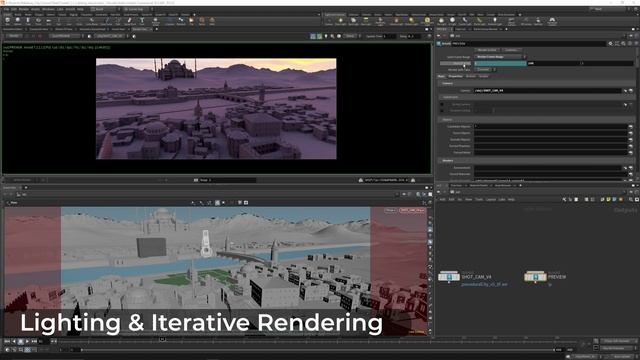Open the Render menu
The width and height of the screenshot is (640, 360).
coord(24,9)
